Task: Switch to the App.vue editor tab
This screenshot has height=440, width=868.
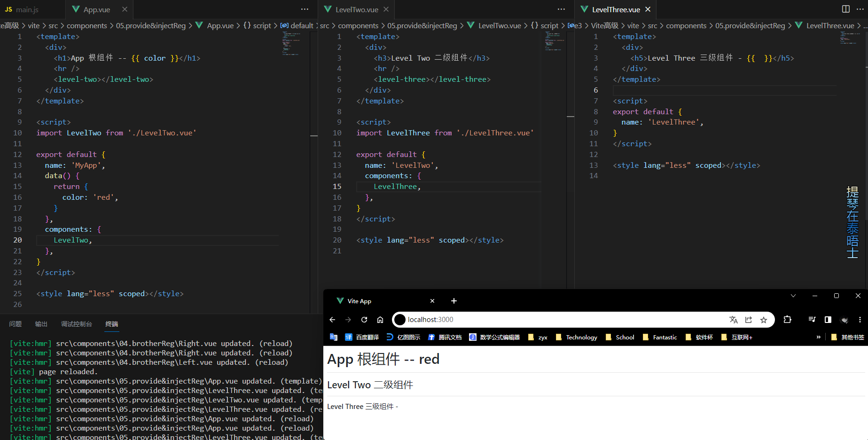Action: [97, 9]
